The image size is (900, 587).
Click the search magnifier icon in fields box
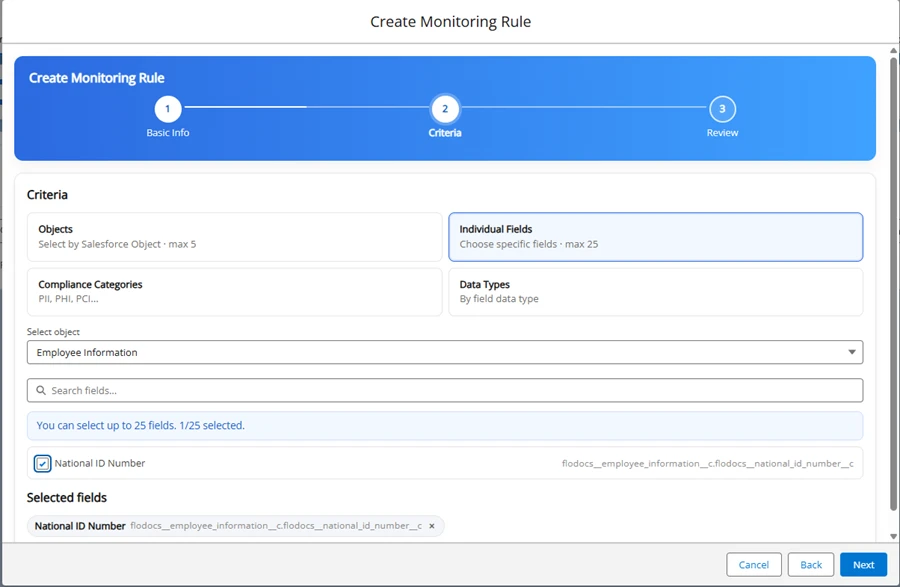(x=41, y=391)
